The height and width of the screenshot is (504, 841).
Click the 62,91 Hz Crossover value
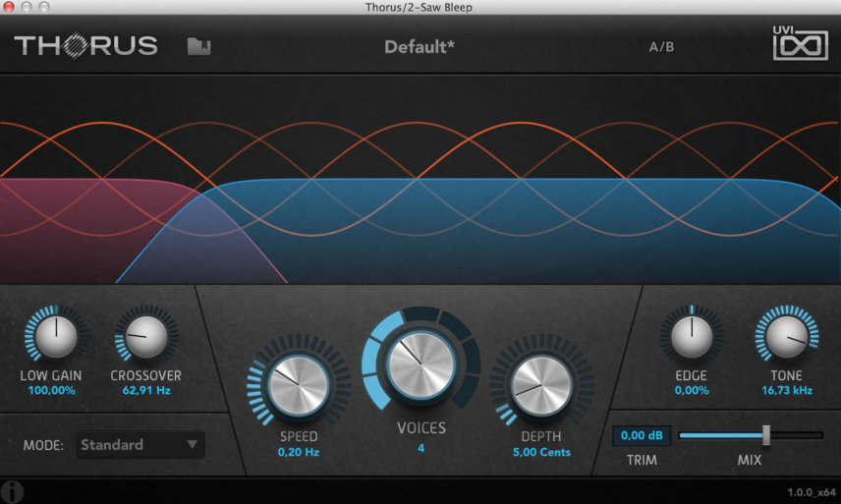(146, 390)
